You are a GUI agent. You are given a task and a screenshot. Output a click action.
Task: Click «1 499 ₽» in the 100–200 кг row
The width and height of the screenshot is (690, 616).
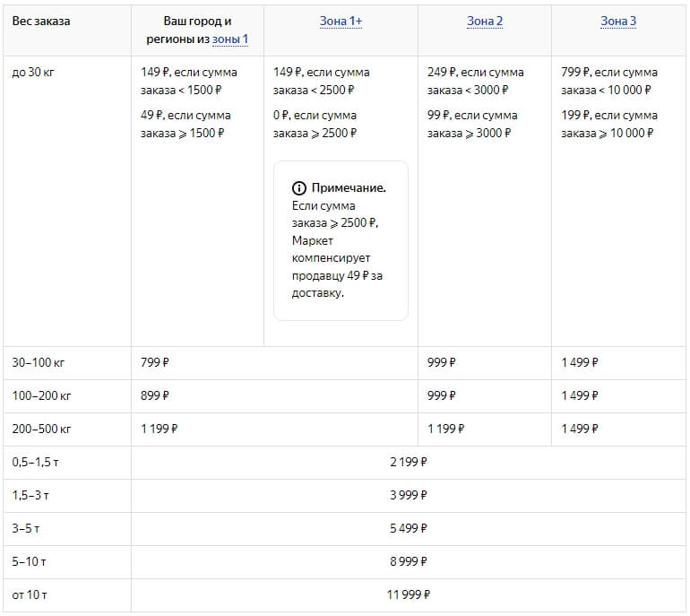click(580, 395)
